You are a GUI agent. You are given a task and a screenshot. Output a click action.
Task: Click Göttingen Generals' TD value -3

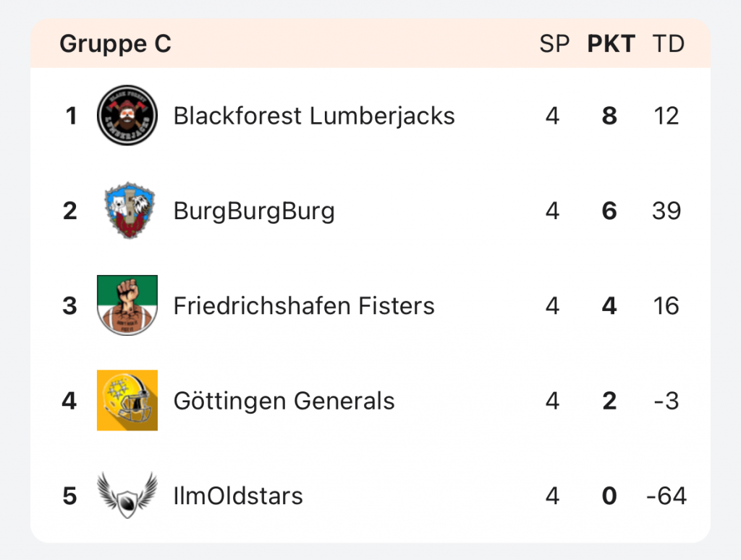666,400
